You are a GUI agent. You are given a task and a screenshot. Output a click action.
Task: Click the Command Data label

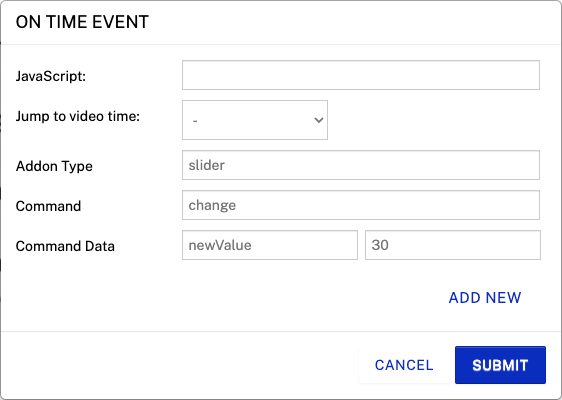tap(65, 246)
